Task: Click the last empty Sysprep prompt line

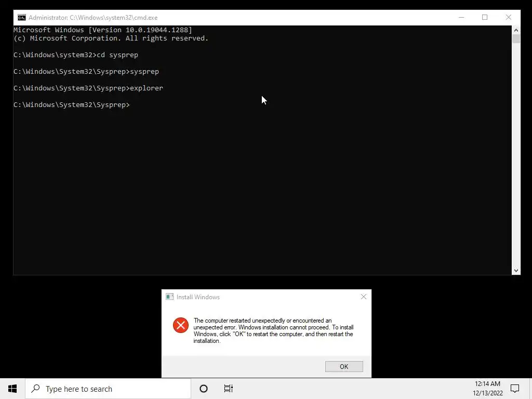Action: tap(72, 105)
